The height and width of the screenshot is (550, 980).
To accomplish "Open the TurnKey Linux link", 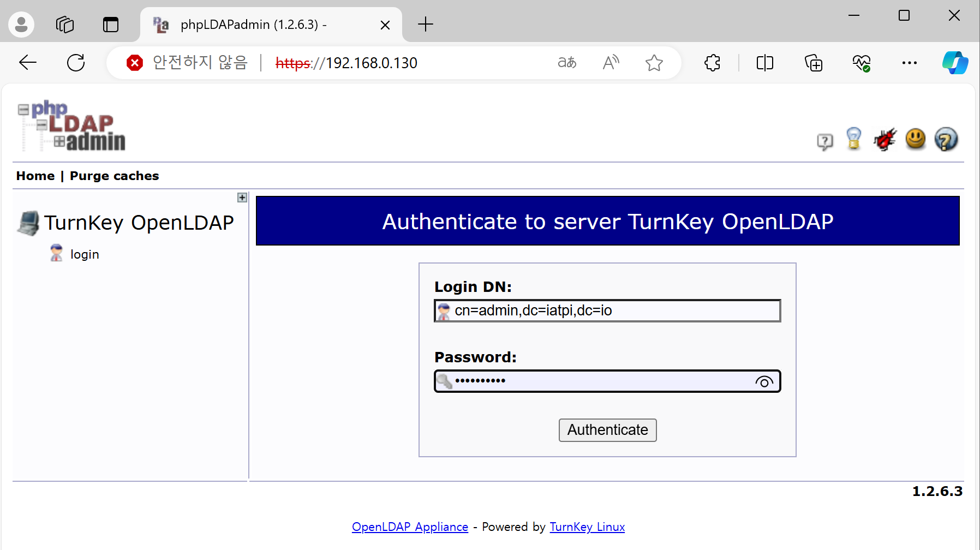I will pyautogui.click(x=587, y=527).
